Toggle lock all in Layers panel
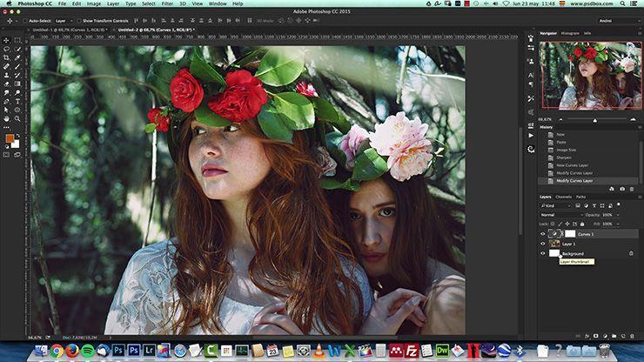 582,224
